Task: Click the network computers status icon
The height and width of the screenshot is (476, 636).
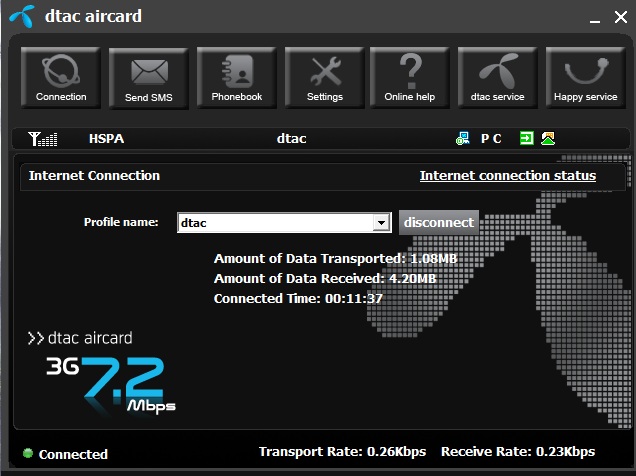Action: [x=463, y=139]
